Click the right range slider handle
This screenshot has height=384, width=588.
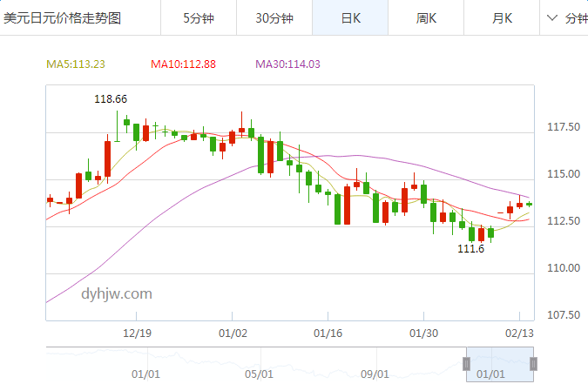click(x=533, y=363)
